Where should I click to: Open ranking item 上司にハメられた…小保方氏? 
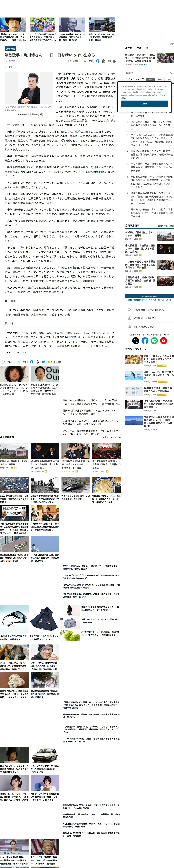click(x=151, y=125)
